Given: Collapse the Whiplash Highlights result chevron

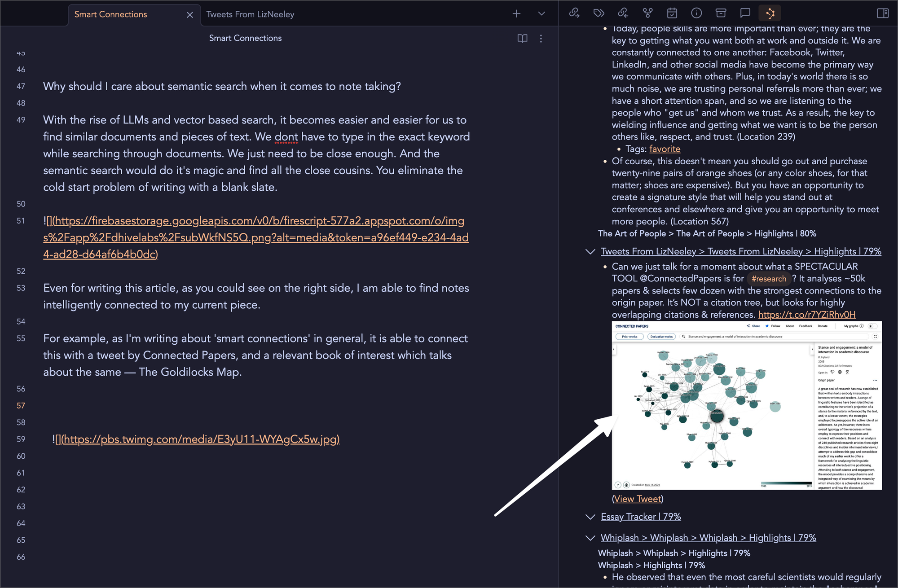Looking at the screenshot, I should 590,538.
